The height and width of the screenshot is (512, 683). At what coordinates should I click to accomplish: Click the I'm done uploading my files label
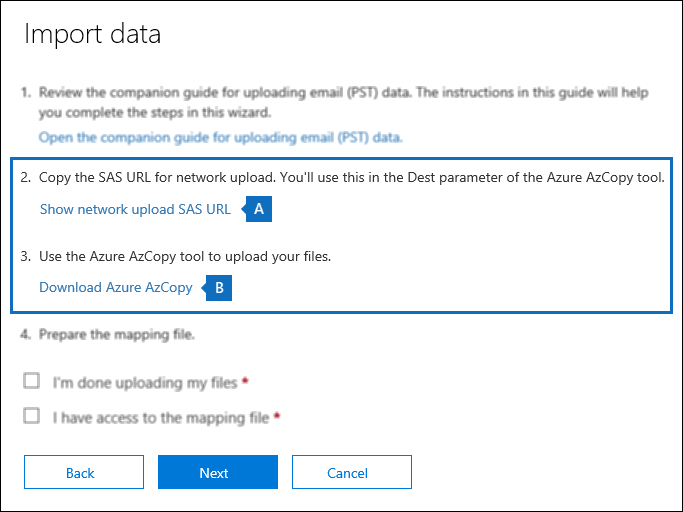point(145,382)
